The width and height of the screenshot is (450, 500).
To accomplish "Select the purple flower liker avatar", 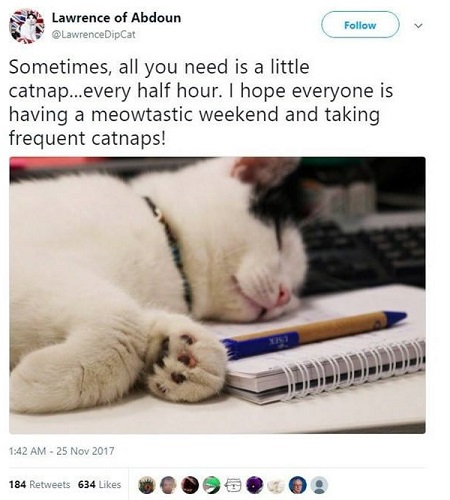I will (x=255, y=485).
